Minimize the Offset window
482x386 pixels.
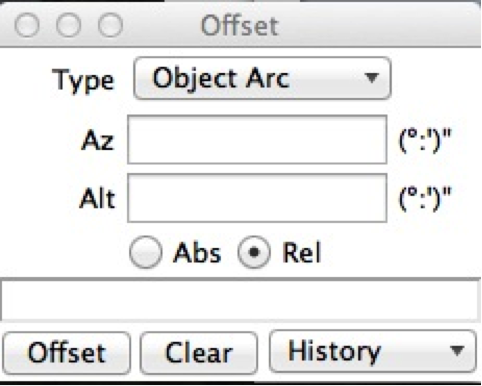click(x=69, y=25)
